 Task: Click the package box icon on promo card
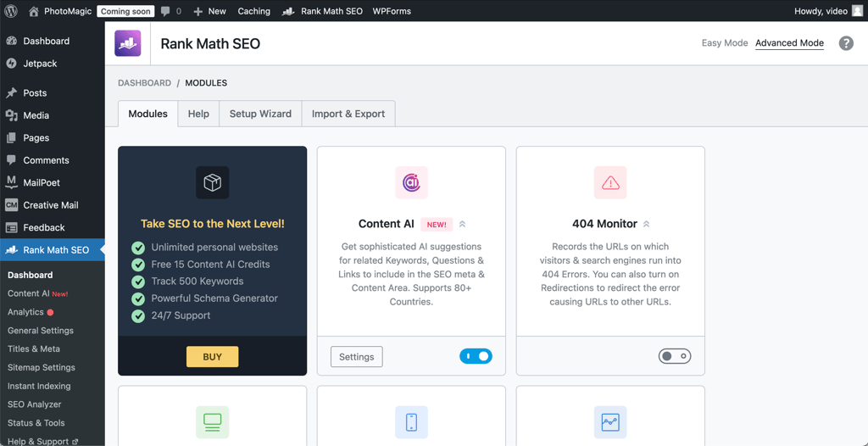(x=213, y=182)
